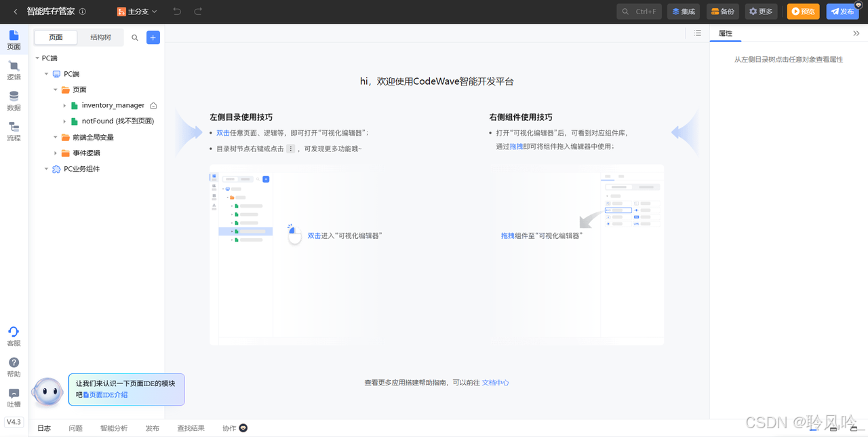Open the 文档中心 link

point(495,383)
